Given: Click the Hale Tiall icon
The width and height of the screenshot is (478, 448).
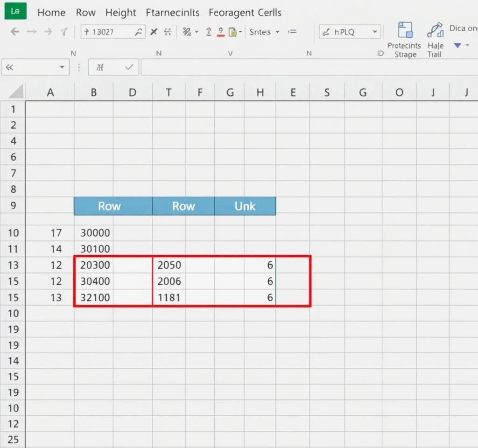Looking at the screenshot, I should click(x=435, y=31).
